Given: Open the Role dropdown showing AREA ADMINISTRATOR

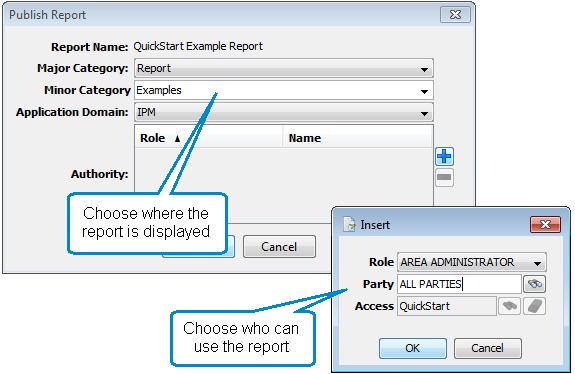Looking at the screenshot, I should (472, 262).
